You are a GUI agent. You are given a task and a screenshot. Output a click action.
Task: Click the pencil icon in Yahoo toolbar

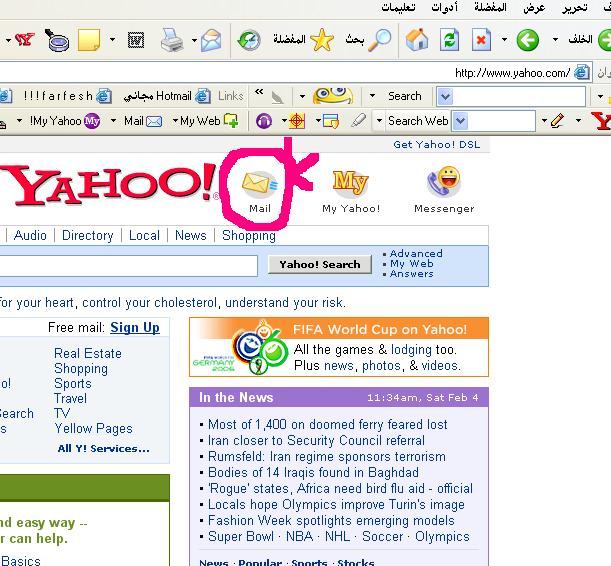click(x=558, y=121)
